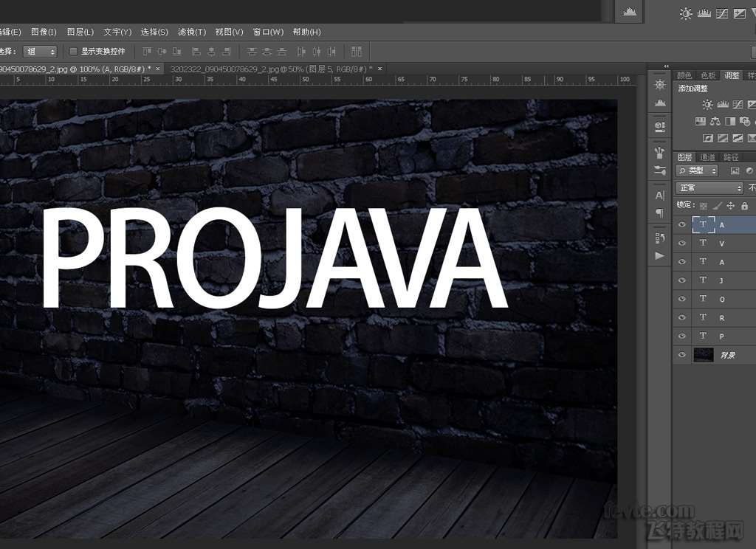Open the Actions panel (play icon)
The width and height of the screenshot is (756, 549).
pos(659,255)
